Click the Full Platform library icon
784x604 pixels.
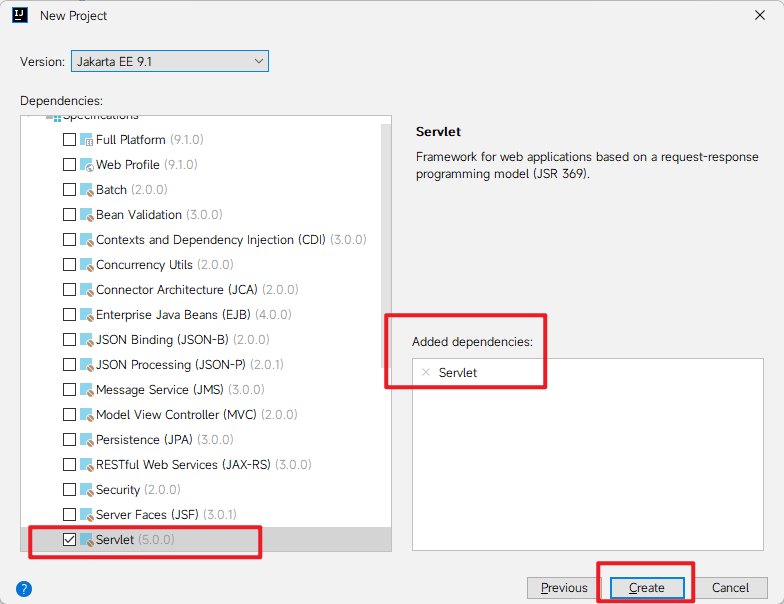click(x=86, y=140)
